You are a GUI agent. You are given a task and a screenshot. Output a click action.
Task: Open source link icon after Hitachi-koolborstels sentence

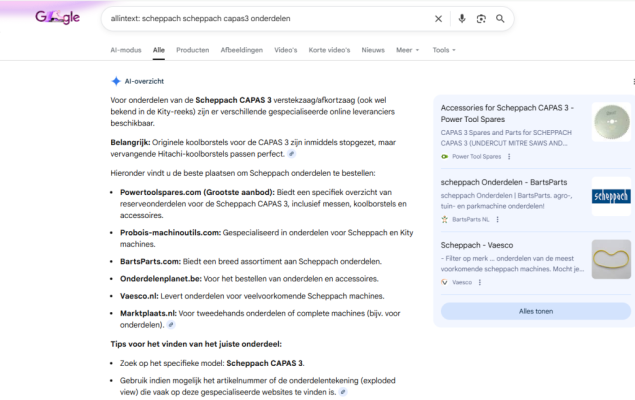[x=292, y=154]
